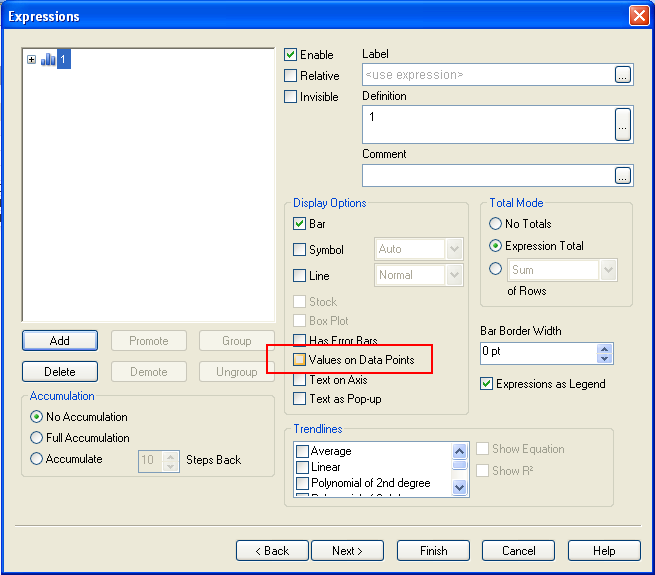655x575 pixels.
Task: Open the Line Normal dropdown
Action: [x=454, y=275]
